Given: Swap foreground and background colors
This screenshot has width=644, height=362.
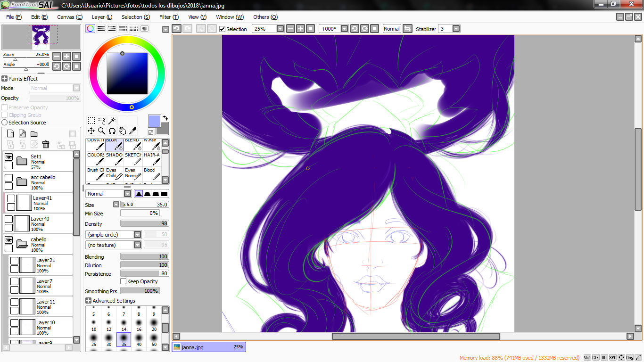Looking at the screenshot, I should point(165,118).
